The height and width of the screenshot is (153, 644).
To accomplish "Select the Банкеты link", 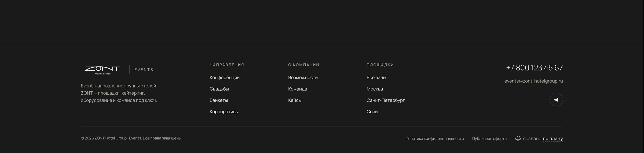I will coord(219,100).
